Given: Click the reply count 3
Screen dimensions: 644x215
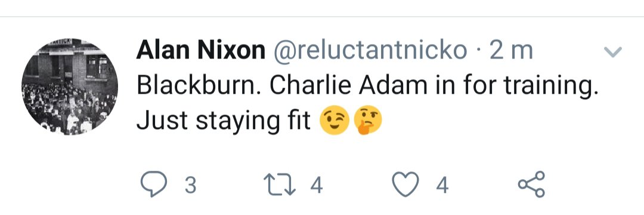Looking at the screenshot, I should 190,185.
